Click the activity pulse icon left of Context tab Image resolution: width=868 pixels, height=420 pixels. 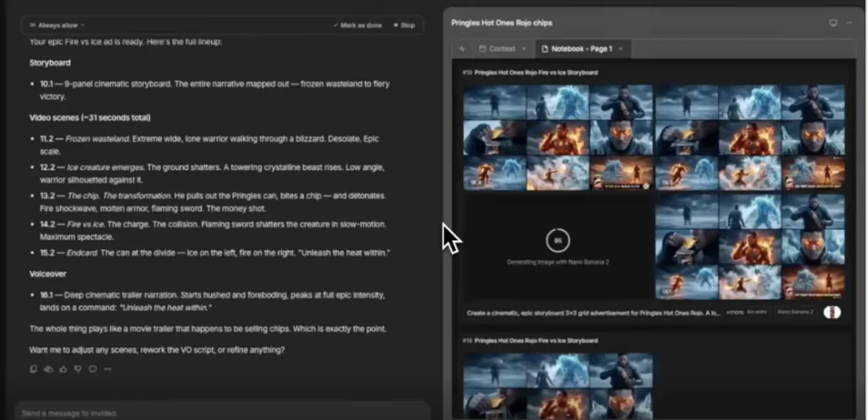pos(462,48)
